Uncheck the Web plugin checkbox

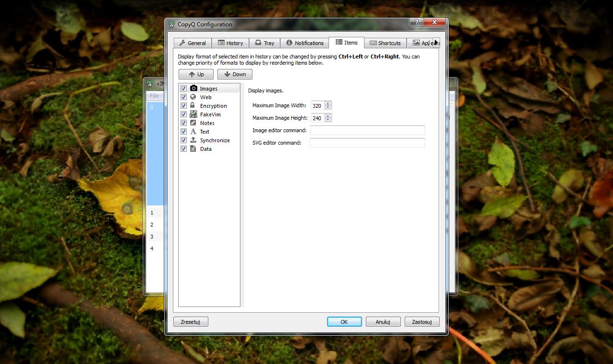(183, 97)
